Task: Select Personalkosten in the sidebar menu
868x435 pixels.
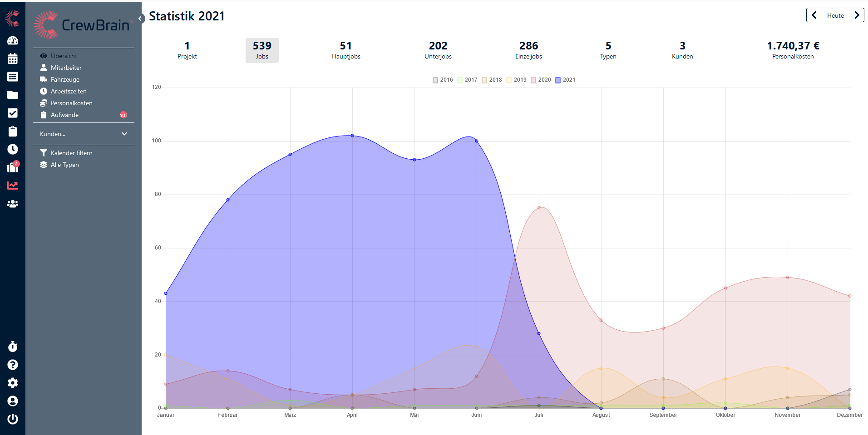Action: (71, 103)
